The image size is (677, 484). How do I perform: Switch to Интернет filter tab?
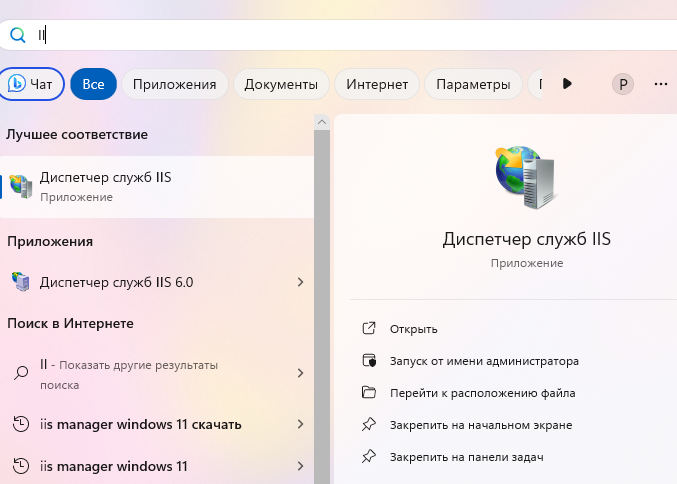377,84
